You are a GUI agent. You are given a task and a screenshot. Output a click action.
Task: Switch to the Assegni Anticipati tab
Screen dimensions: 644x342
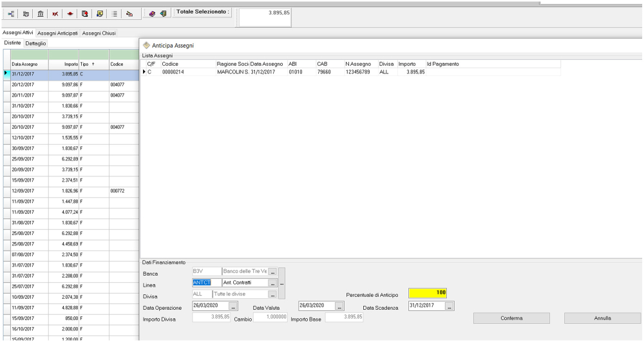coord(57,33)
